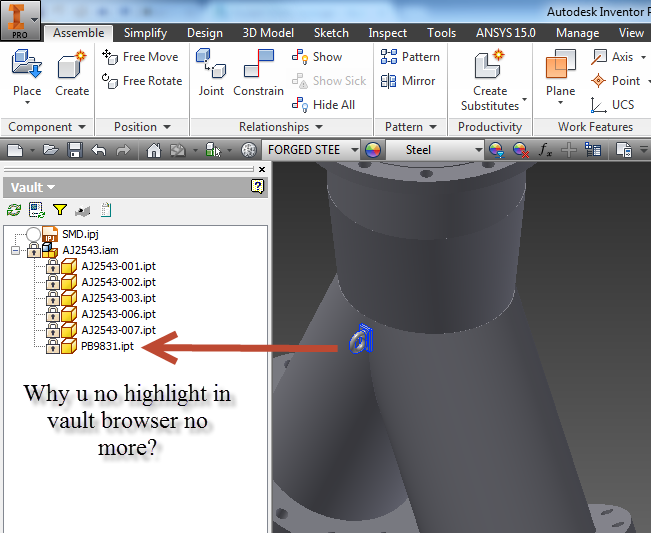This screenshot has height=533, width=651.
Task: Switch to the 3D Model tab
Action: [268, 33]
